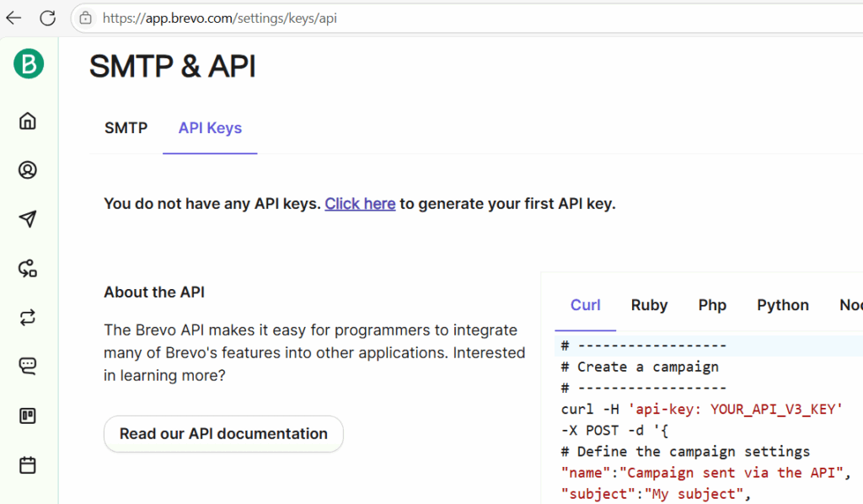The width and height of the screenshot is (863, 504).
Task: Click the 'About the API' heading
Action: point(154,292)
